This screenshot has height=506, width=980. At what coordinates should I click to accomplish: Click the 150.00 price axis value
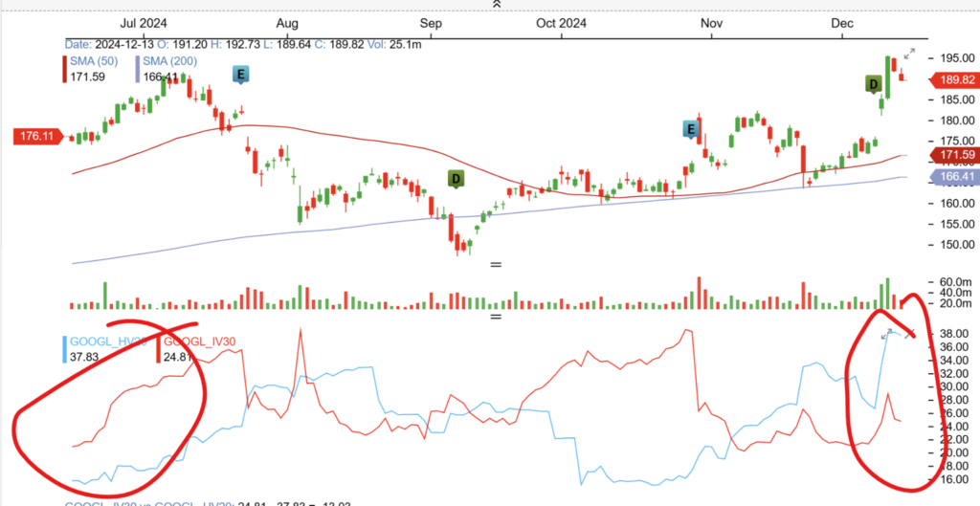(958, 244)
